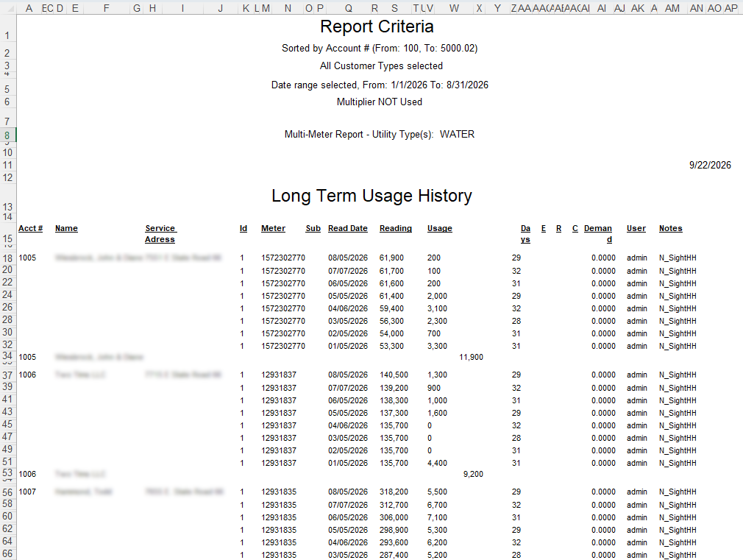The image size is (743, 560).
Task: Click reading 318,200 cell
Action: point(394,492)
